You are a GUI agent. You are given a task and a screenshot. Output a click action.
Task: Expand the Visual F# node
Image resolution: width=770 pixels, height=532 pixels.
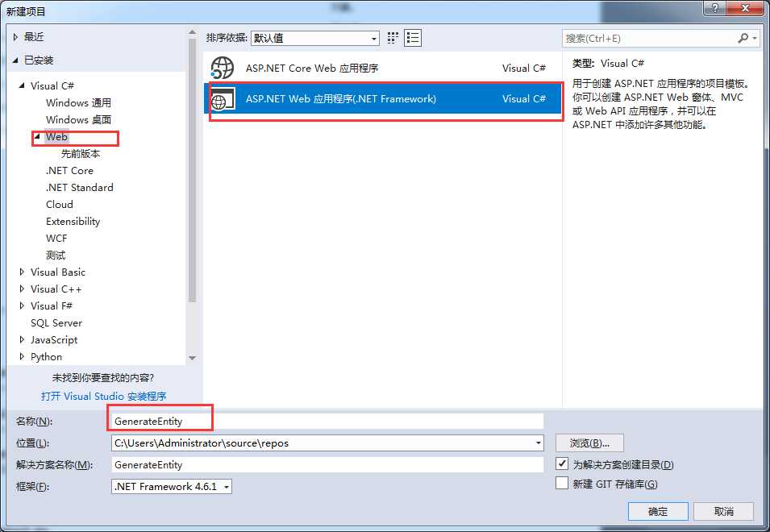[x=22, y=305]
